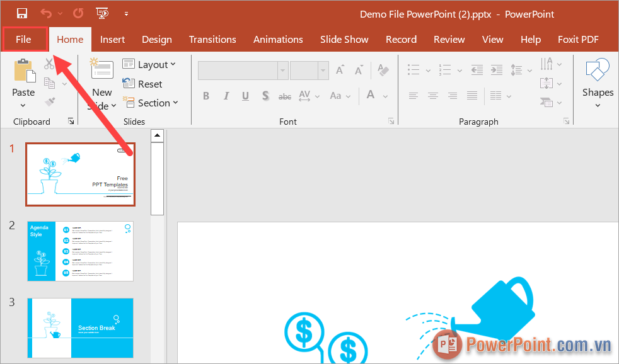This screenshot has width=619, height=364.
Task: Click the Cut scissors icon
Action: click(49, 64)
